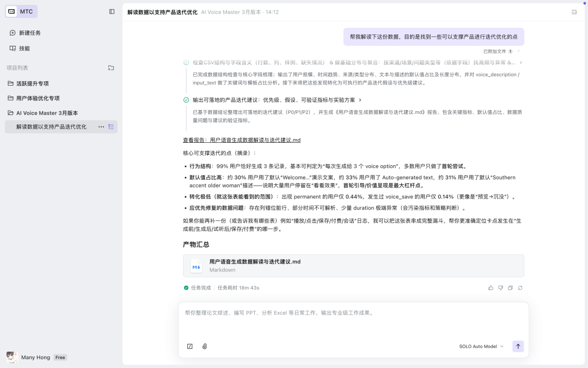Click the message input field
Image resolution: width=588 pixels, height=368 pixels.
pos(353,321)
